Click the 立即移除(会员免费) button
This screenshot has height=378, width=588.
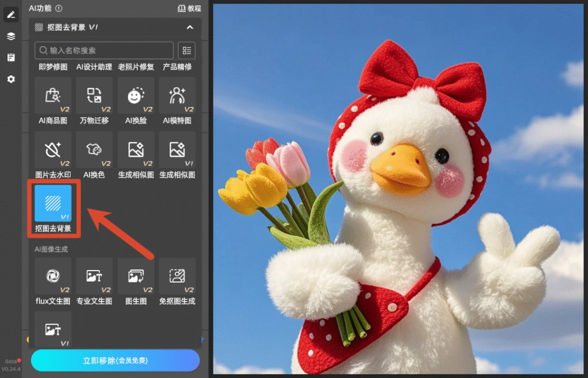tap(115, 360)
